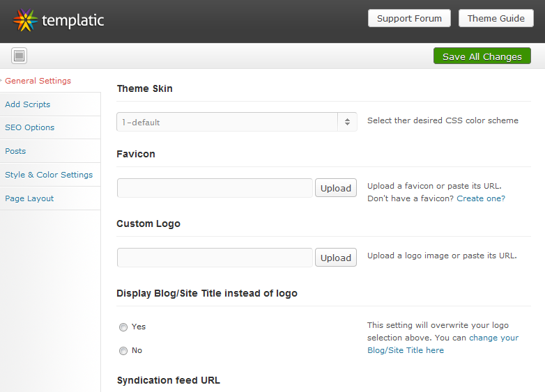Switch to Add Scripts section
Viewport: 545px width, 392px height.
pyautogui.click(x=27, y=104)
